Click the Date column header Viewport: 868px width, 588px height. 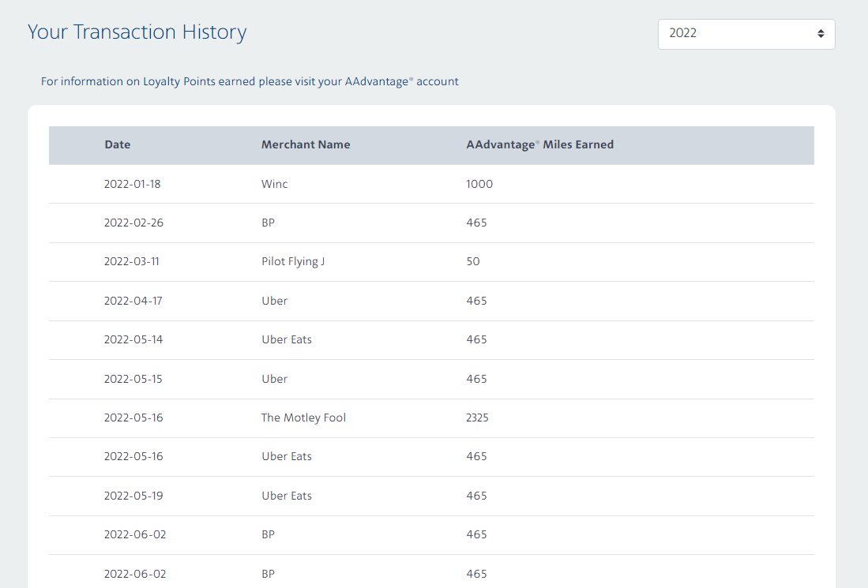pyautogui.click(x=118, y=145)
